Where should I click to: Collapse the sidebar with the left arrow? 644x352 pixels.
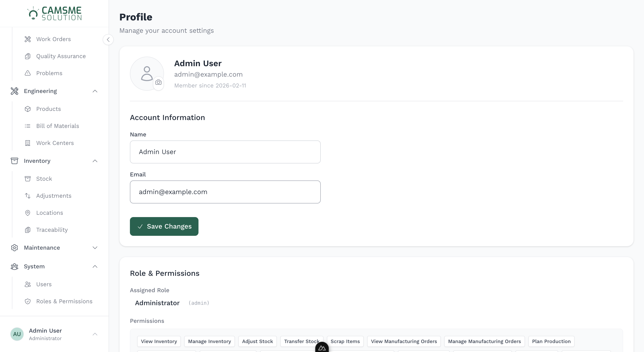[x=108, y=39]
